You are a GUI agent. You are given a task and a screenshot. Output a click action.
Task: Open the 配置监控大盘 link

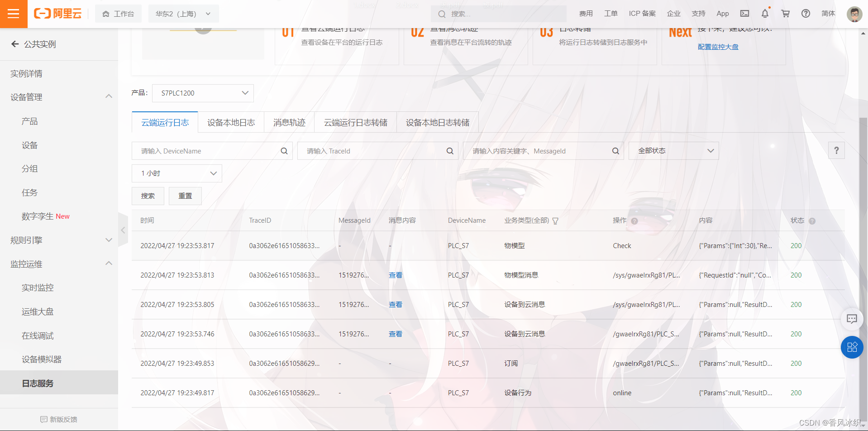(718, 47)
